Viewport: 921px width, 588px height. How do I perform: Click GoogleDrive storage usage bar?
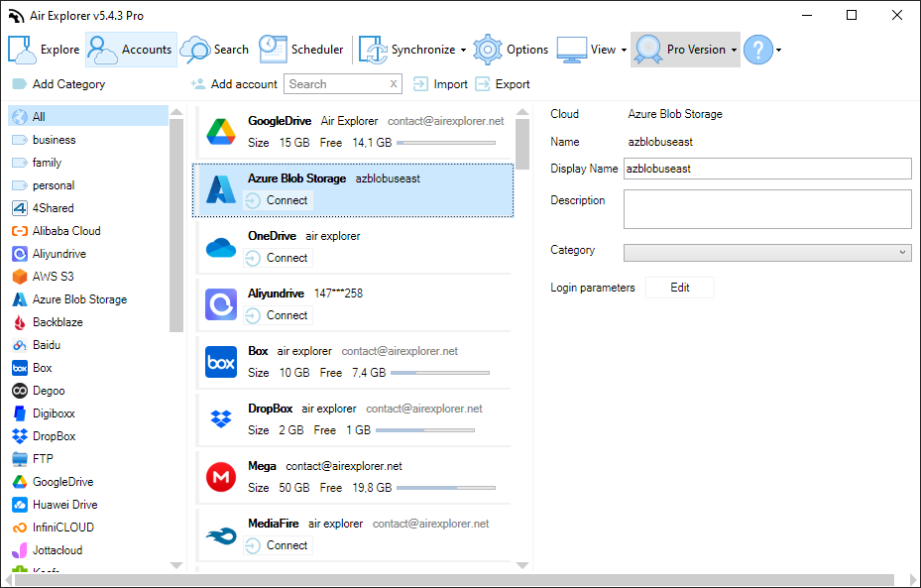[x=446, y=143]
